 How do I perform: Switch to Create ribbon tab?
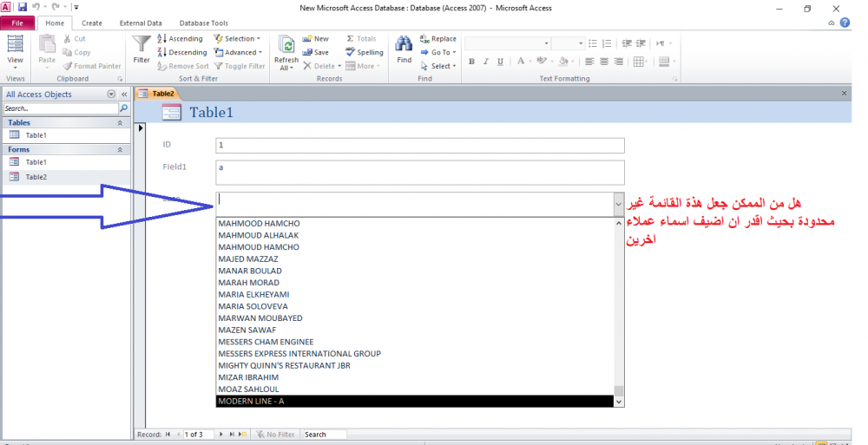[x=92, y=23]
